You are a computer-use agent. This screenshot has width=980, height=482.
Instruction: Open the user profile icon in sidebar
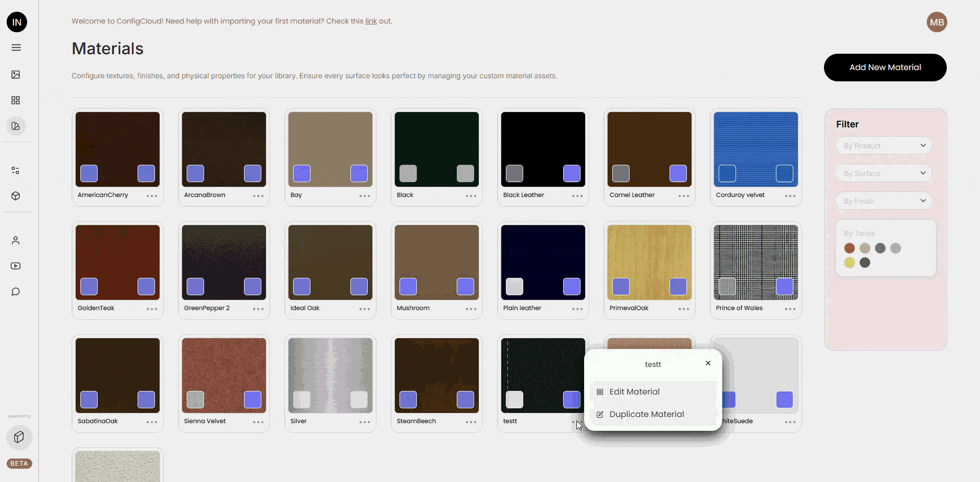[x=16, y=240]
